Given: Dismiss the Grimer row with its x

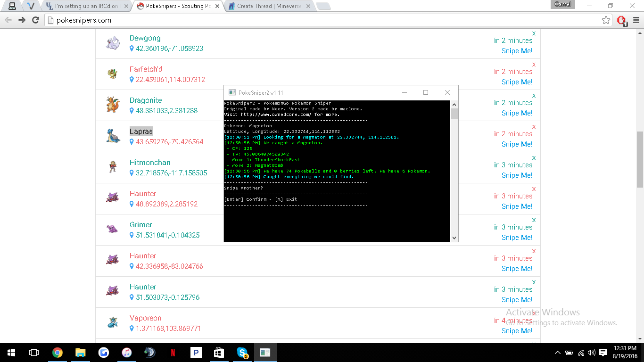Looking at the screenshot, I should pos(534,220).
